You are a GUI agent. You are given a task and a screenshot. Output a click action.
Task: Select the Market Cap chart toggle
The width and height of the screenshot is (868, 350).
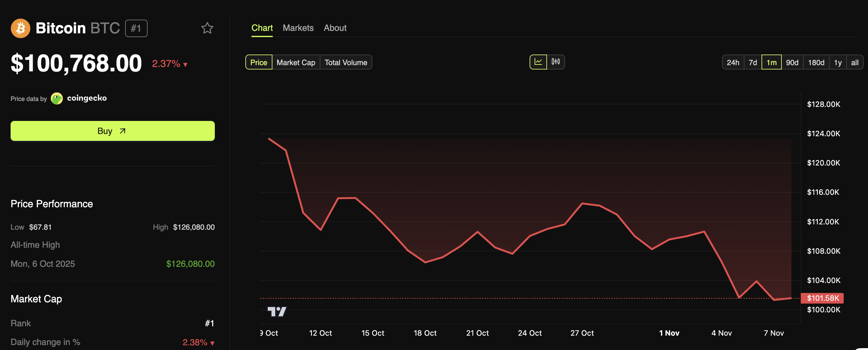295,62
